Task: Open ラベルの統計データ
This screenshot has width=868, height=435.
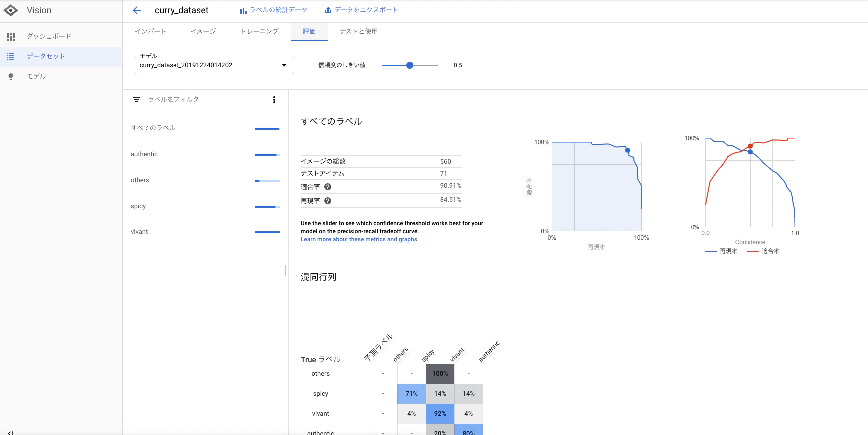Action: (273, 10)
